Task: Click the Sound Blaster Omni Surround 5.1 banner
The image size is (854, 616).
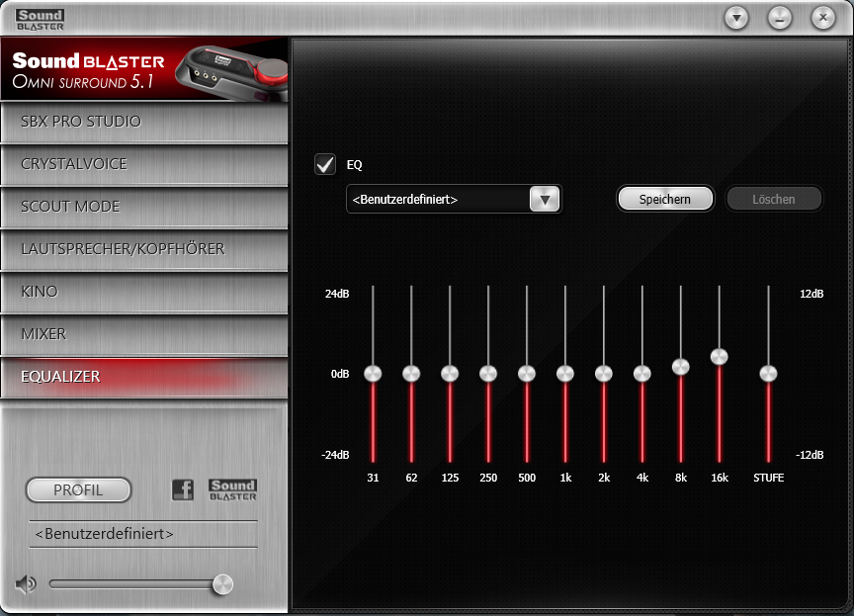Action: pyautogui.click(x=143, y=69)
